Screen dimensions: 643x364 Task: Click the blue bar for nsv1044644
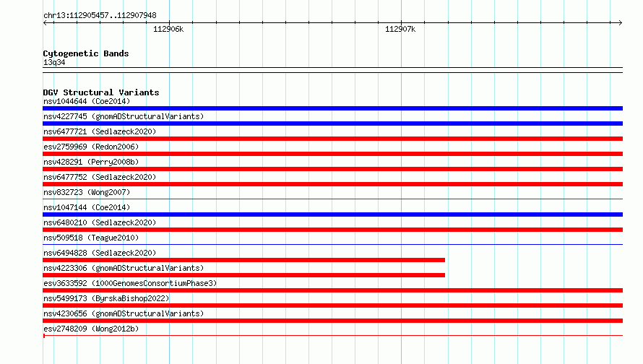pyautogui.click(x=332, y=108)
